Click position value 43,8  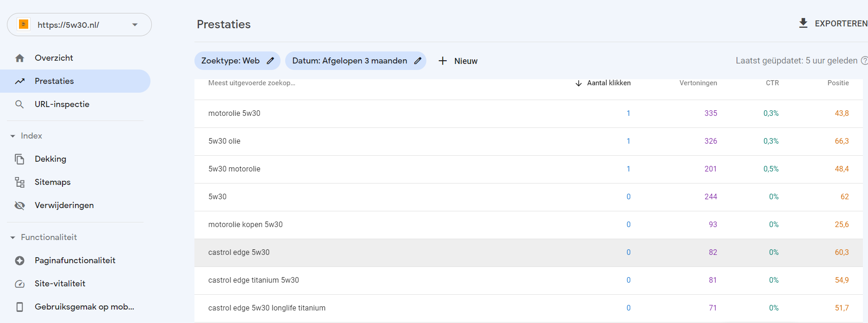pyautogui.click(x=842, y=114)
